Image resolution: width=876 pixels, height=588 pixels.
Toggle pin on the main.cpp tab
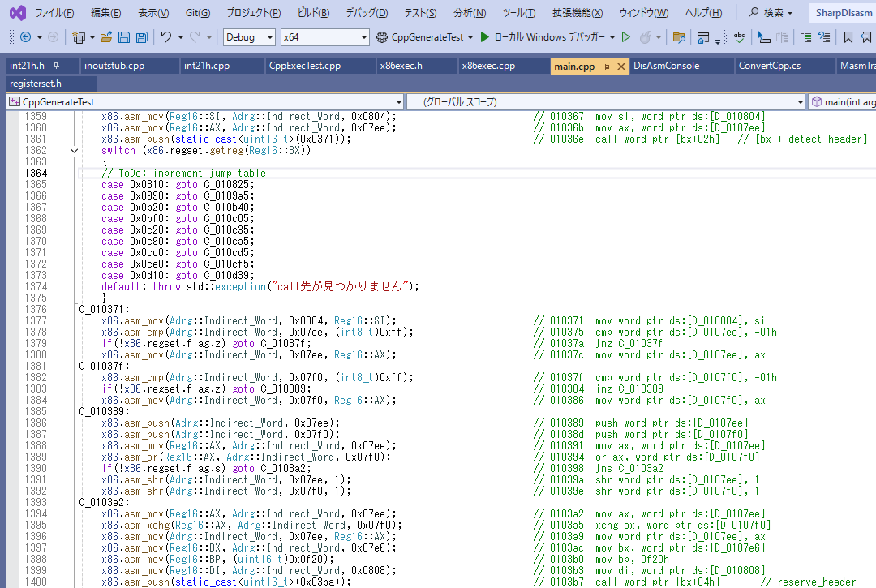click(x=606, y=67)
